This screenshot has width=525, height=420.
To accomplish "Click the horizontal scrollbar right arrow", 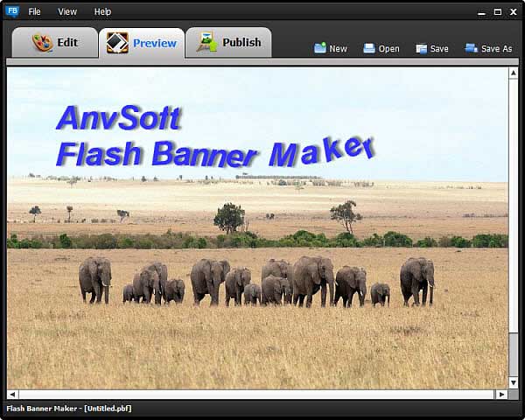I will (x=501, y=395).
